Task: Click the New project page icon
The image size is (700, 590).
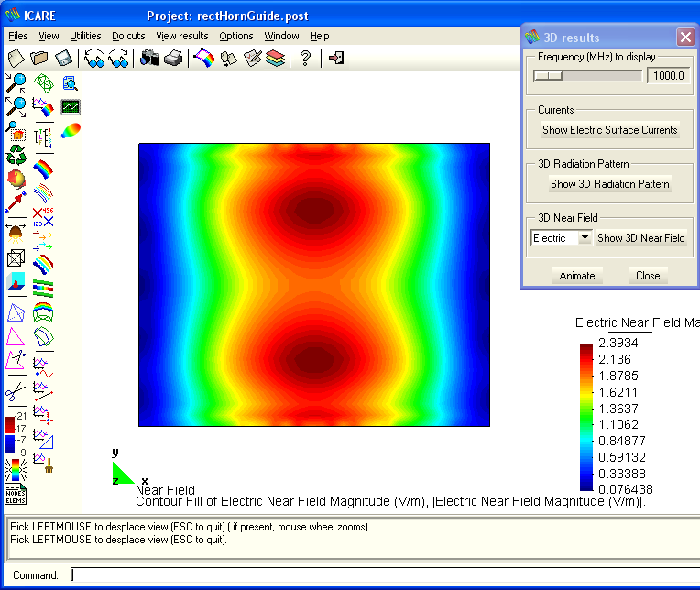Action: pos(16,59)
